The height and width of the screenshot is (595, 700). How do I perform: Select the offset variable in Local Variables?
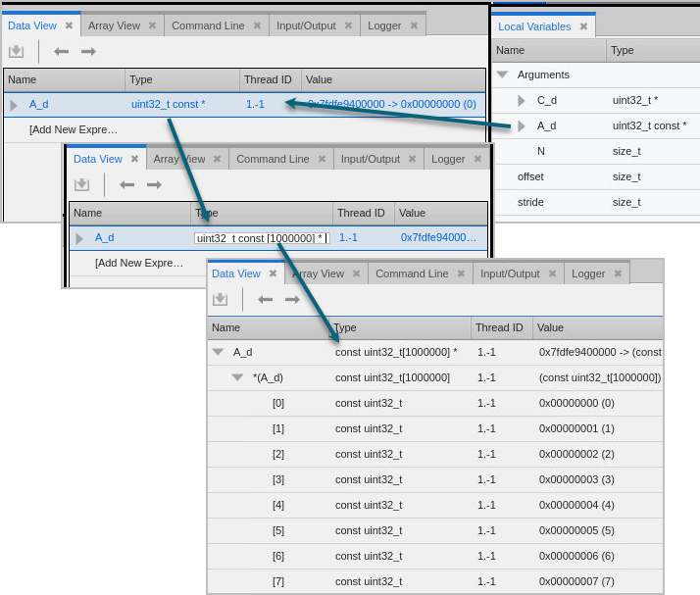click(x=530, y=176)
